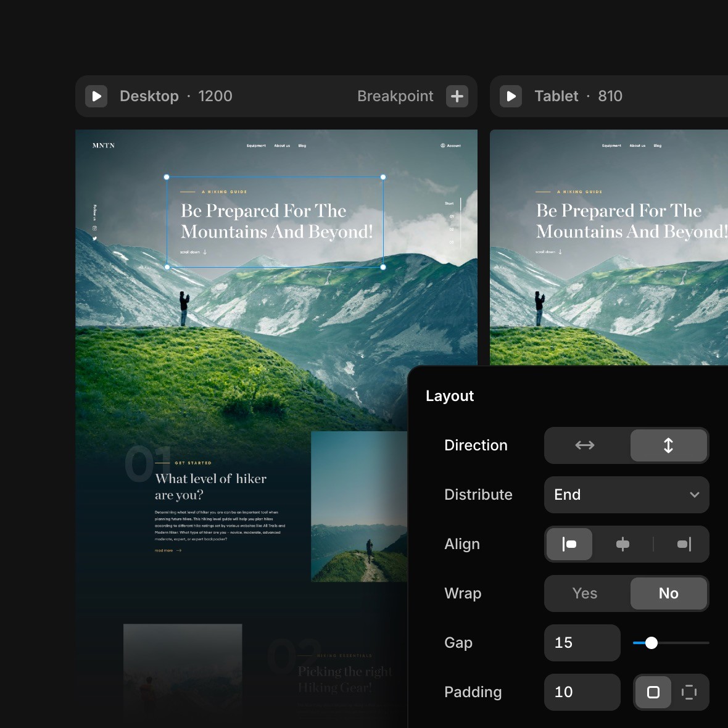The height and width of the screenshot is (728, 728).
Task: Align items to the left edge
Action: click(568, 544)
